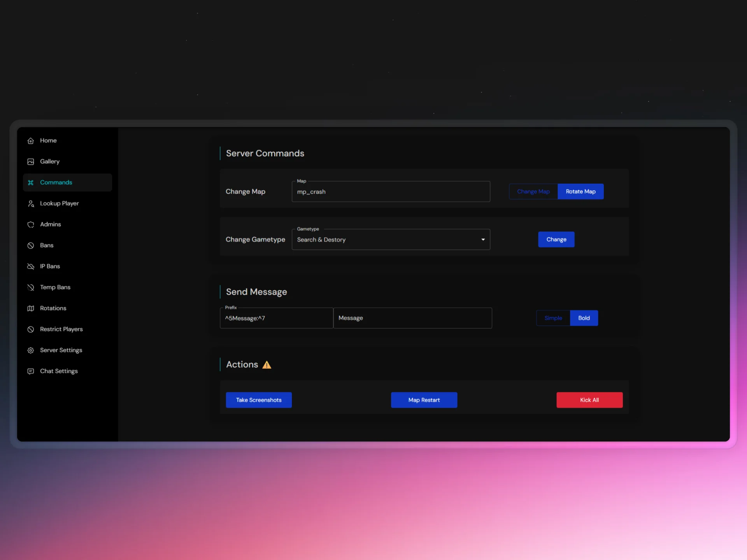Click the Admins shield icon
Image resolution: width=747 pixels, height=560 pixels.
coord(31,225)
